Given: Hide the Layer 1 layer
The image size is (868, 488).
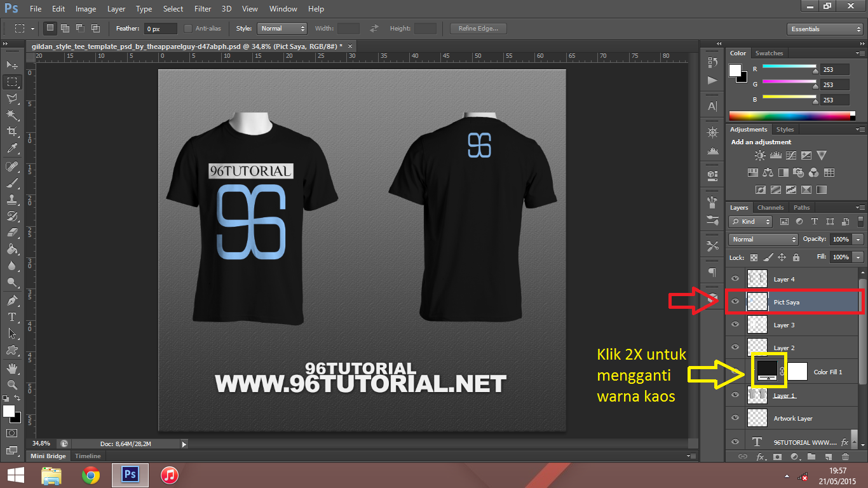Looking at the screenshot, I should point(735,395).
